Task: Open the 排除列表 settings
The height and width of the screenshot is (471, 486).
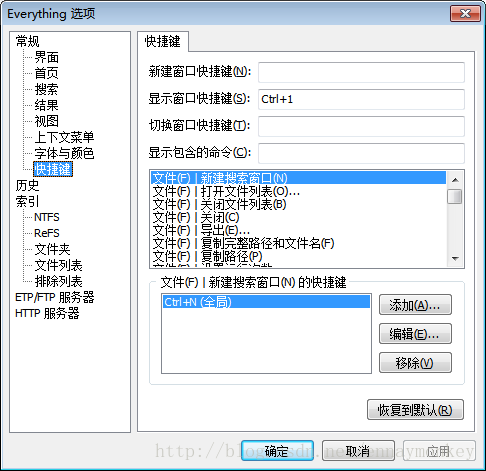Action: pyautogui.click(x=58, y=281)
